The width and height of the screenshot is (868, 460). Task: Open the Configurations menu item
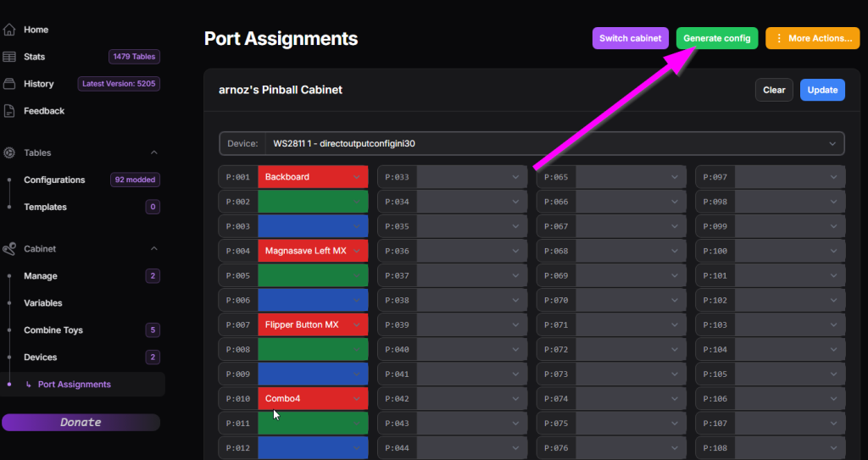pos(54,180)
